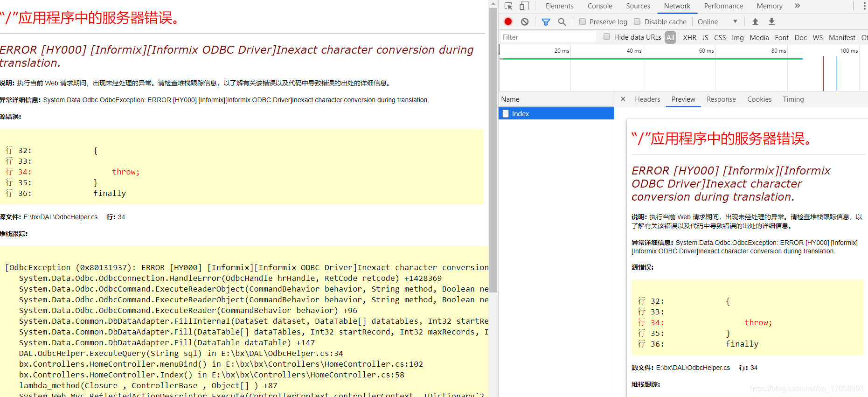This screenshot has width=868, height=397.
Task: Click the network Filter text field
Action: point(548,37)
